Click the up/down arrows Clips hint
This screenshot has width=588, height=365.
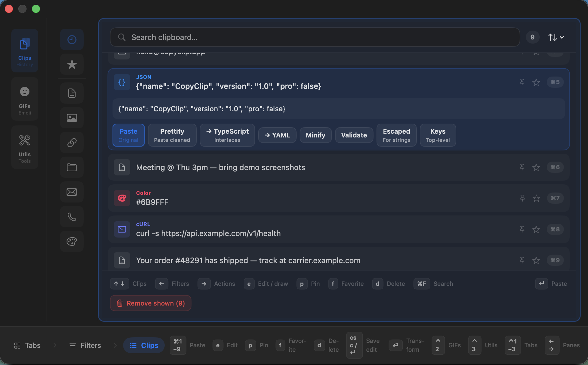pos(128,284)
